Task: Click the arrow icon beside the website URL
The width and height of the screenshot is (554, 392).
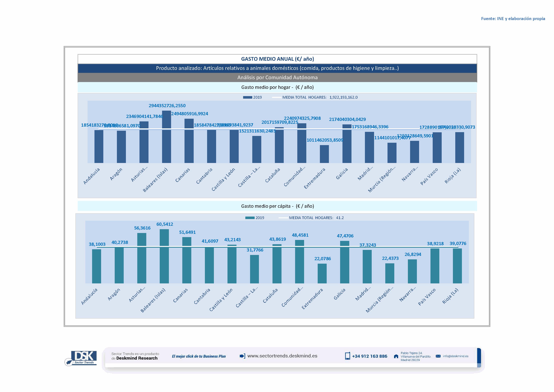Action: coord(242,356)
